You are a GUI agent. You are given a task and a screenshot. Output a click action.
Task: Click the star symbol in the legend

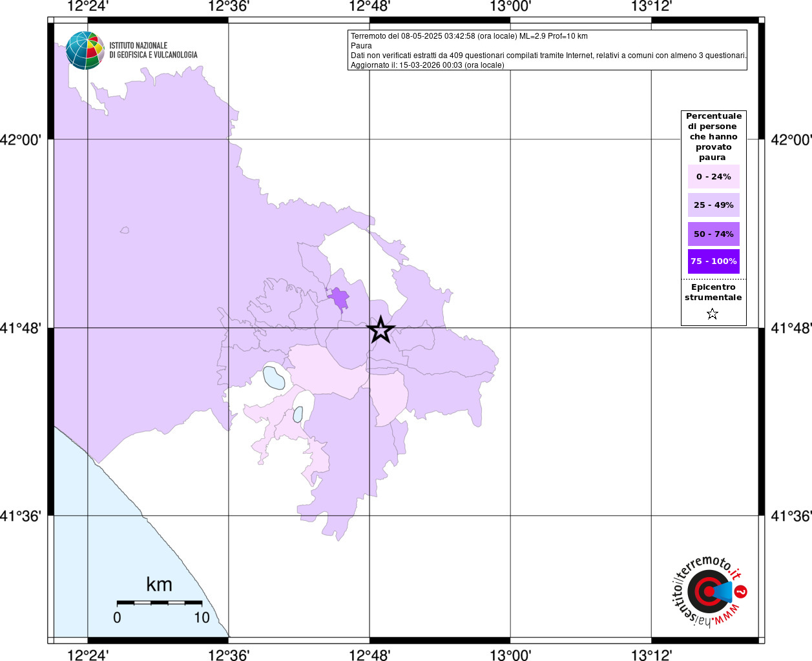[x=713, y=314]
